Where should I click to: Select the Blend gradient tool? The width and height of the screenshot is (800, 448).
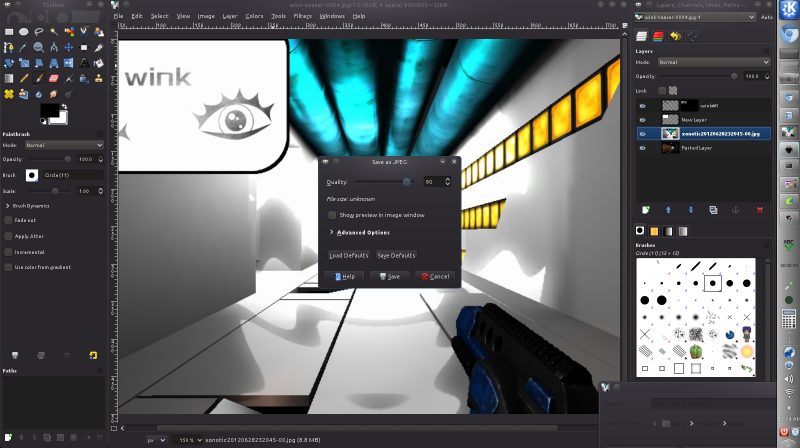pos(9,79)
